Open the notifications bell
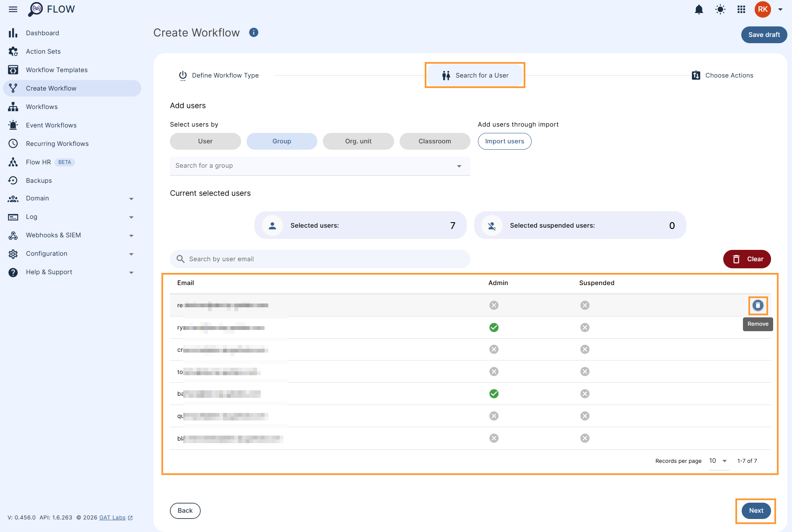 pos(699,9)
